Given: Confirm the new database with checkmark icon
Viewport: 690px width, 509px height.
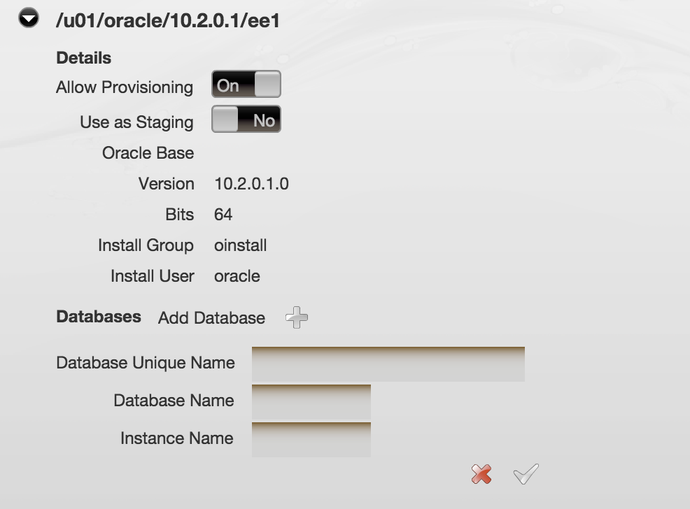Looking at the screenshot, I should coord(525,474).
